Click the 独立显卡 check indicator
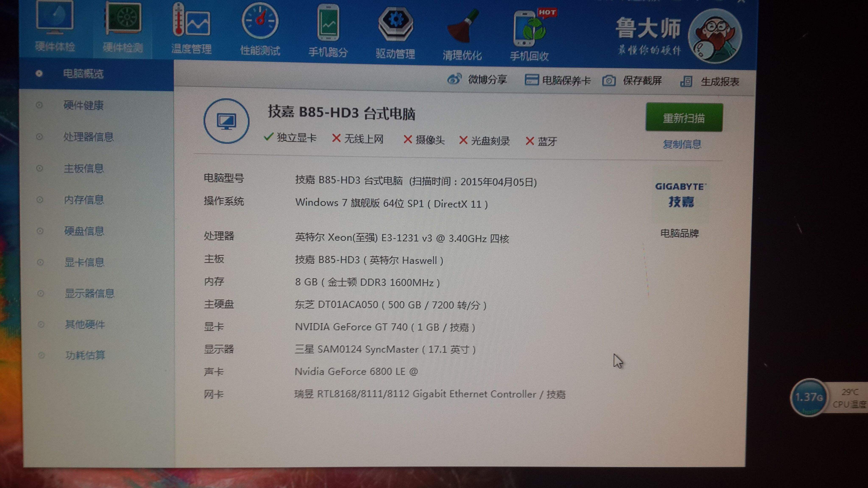Screen dimensions: 868x488 pyautogui.click(x=290, y=137)
